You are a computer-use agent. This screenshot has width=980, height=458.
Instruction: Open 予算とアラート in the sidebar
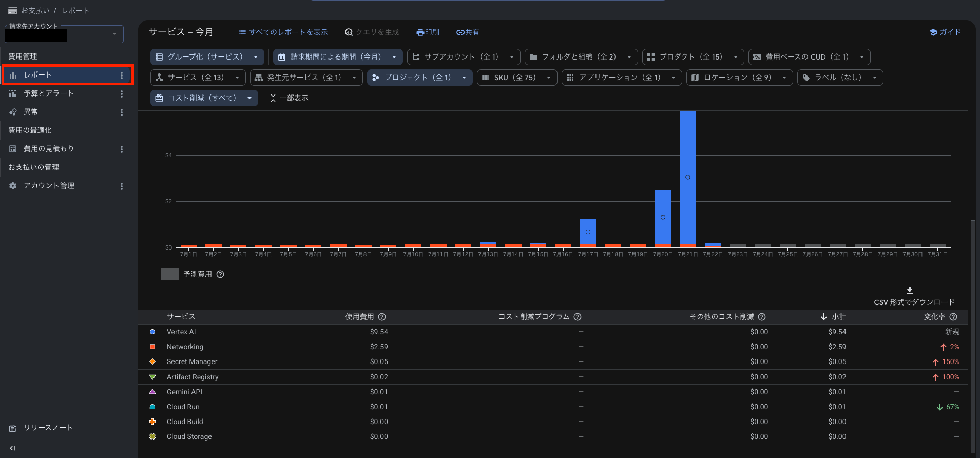click(x=49, y=93)
